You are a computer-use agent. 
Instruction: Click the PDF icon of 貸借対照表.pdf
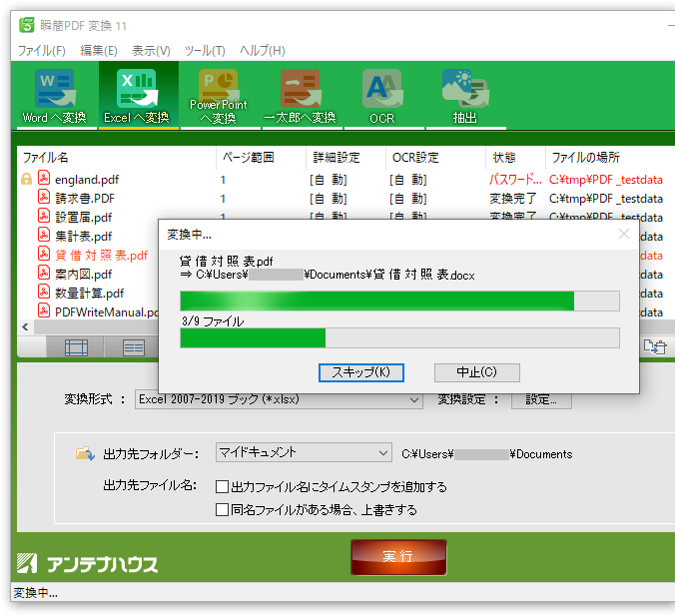pyautogui.click(x=44, y=254)
